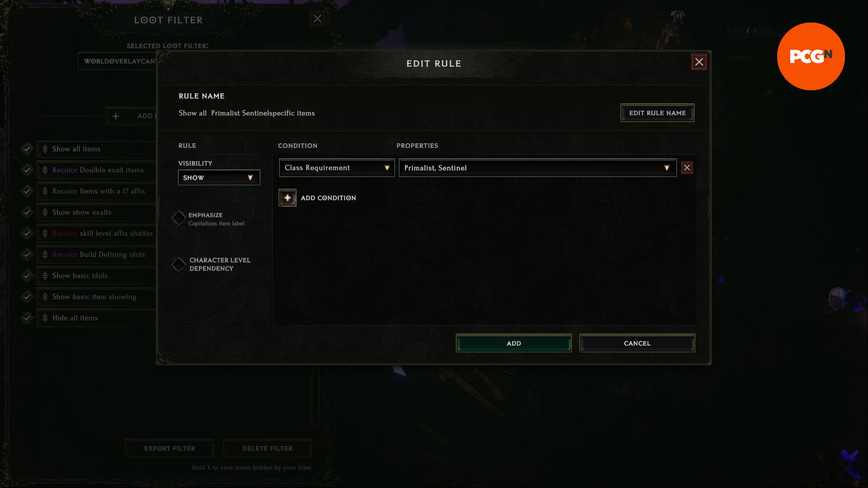Image resolution: width=868 pixels, height=488 pixels.
Task: Click the plus icon beside Add Condition
Action: (x=287, y=198)
